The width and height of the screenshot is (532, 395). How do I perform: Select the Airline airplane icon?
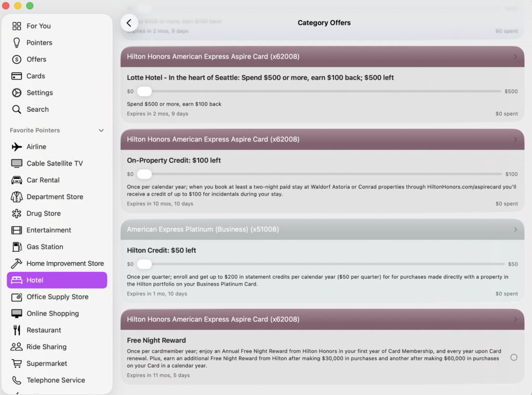(x=17, y=147)
